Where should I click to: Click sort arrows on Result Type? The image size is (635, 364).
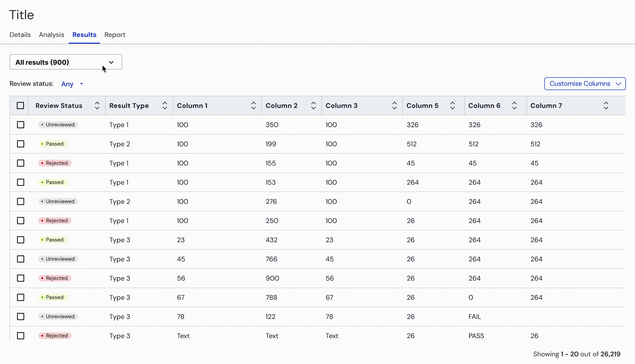point(165,106)
